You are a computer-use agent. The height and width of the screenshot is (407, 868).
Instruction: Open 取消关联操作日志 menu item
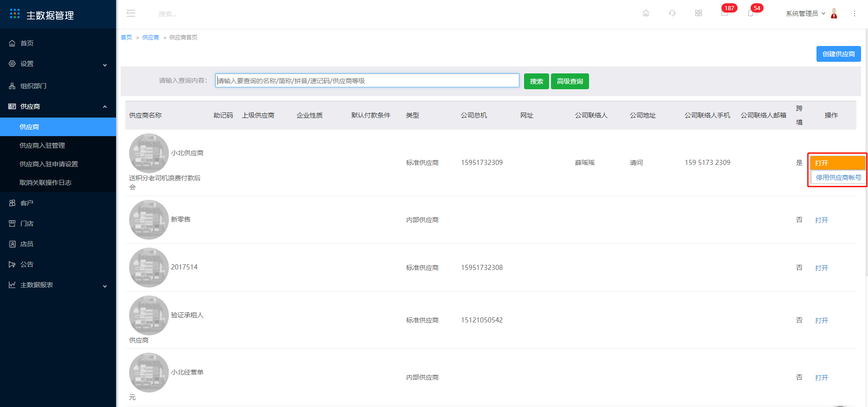coord(58,183)
